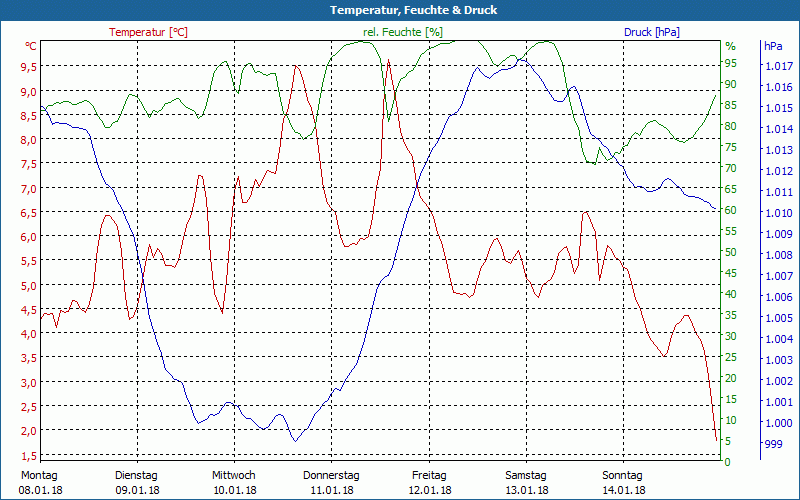The width and height of the screenshot is (800, 500).
Task: Click the 1.007 pressure axis value
Action: pyautogui.click(x=779, y=276)
